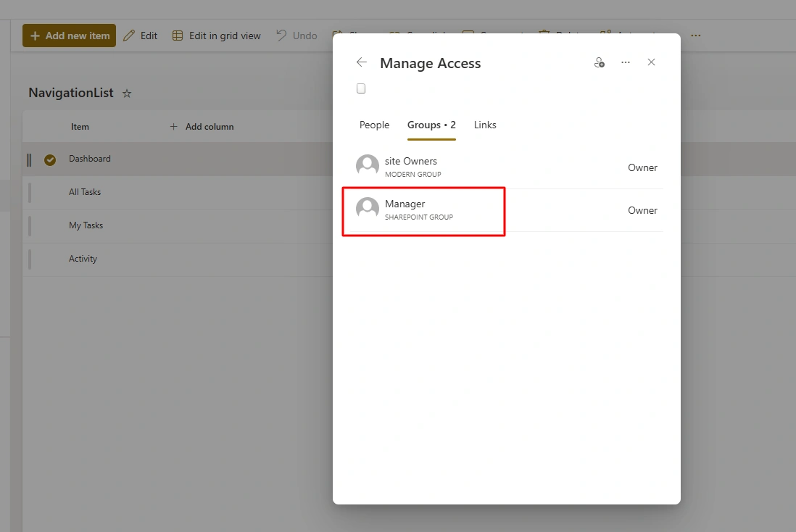This screenshot has height=532, width=796.
Task: Open the command bar overflow ellipsis
Action: point(695,36)
